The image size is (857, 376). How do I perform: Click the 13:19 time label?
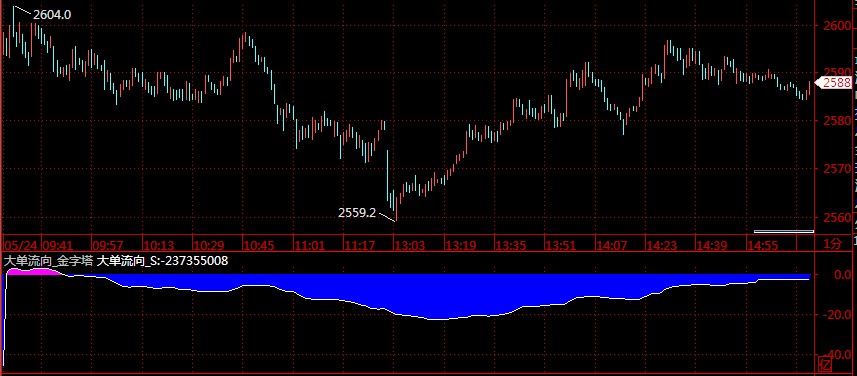click(460, 244)
